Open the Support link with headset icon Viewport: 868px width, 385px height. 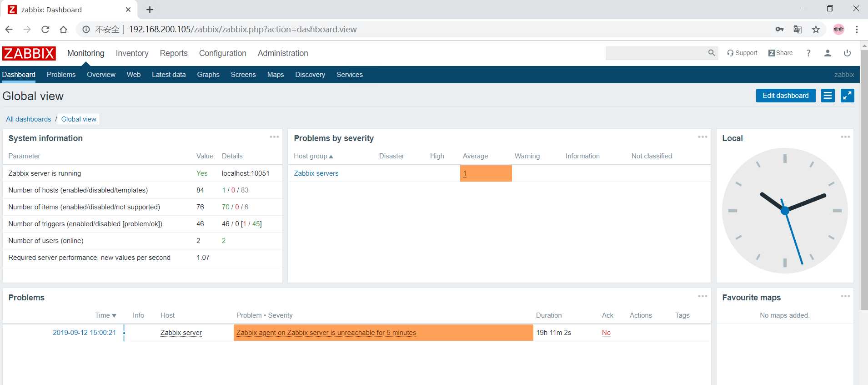click(742, 53)
